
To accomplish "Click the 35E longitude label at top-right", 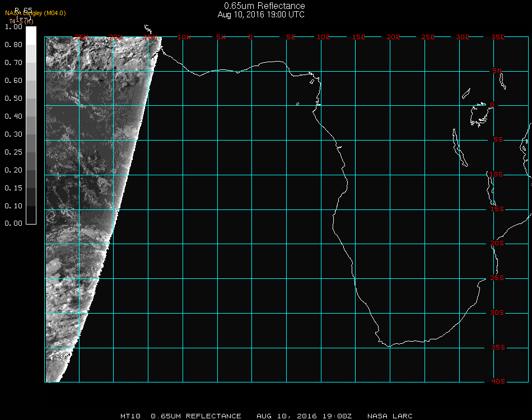I will click(x=498, y=37).
